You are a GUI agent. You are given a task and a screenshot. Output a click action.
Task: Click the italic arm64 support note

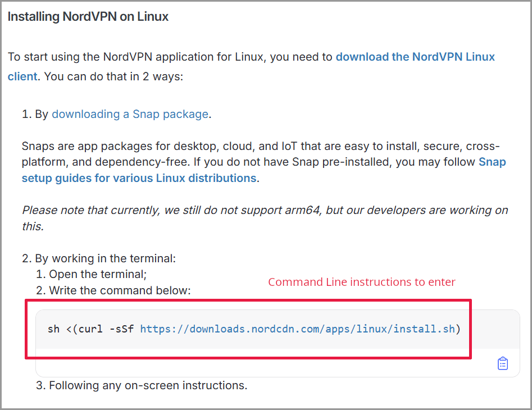265,218
